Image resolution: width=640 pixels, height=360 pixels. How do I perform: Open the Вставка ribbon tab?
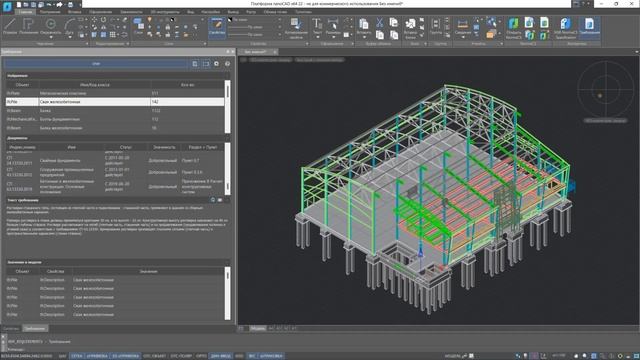(74, 12)
